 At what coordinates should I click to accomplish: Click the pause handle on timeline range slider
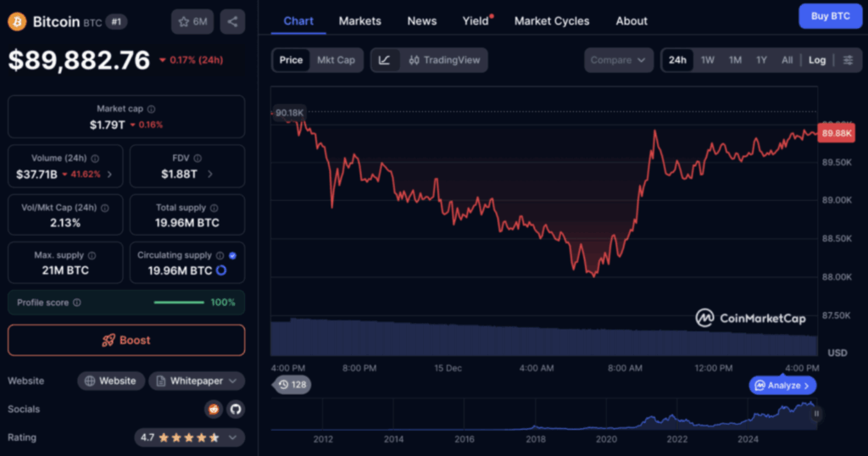816,414
